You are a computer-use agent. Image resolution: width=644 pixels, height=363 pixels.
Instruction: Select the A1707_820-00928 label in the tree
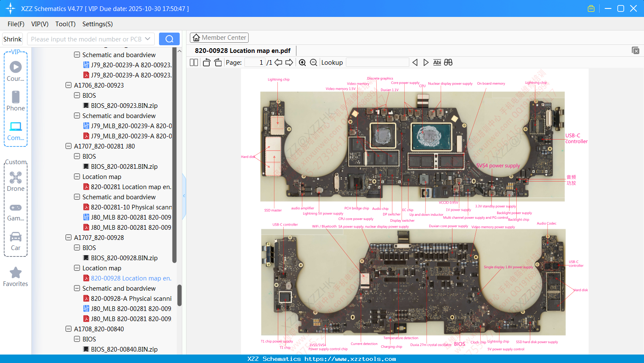coord(99,238)
